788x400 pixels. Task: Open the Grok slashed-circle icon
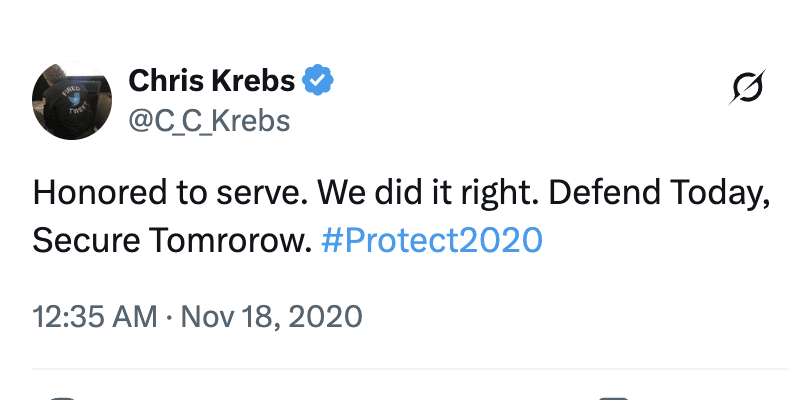tap(747, 88)
